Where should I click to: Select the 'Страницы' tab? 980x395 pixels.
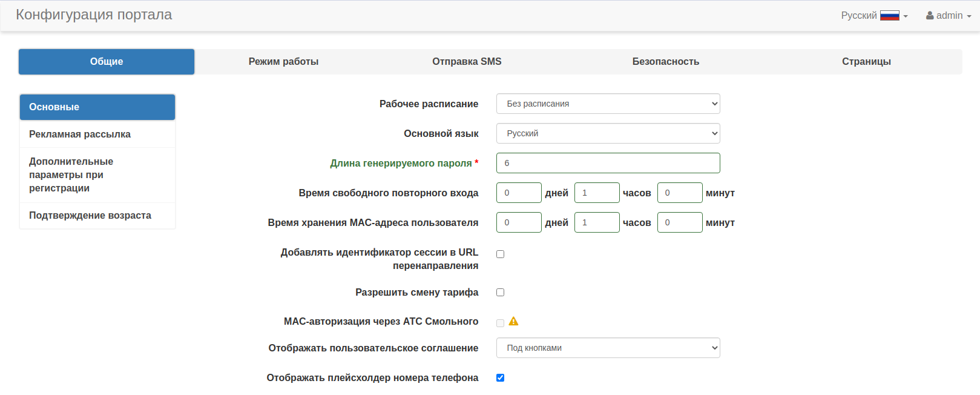[866, 62]
